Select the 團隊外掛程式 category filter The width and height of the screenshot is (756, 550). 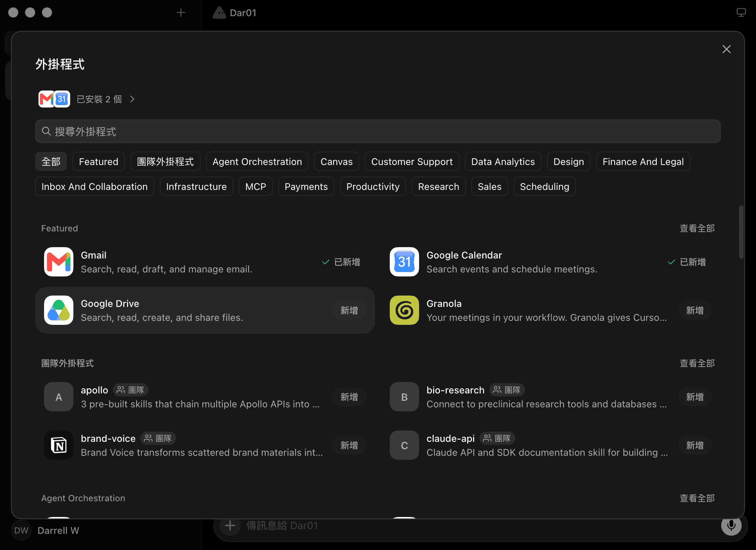pyautogui.click(x=166, y=161)
